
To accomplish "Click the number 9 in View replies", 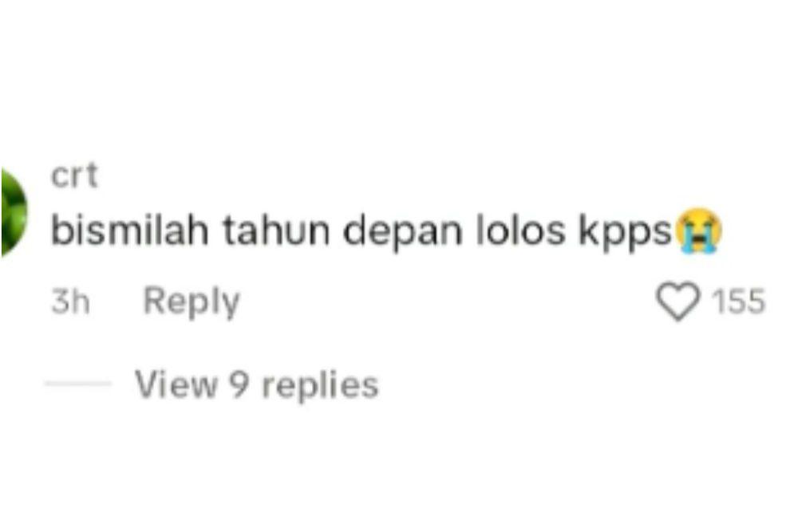I will click(x=239, y=384).
